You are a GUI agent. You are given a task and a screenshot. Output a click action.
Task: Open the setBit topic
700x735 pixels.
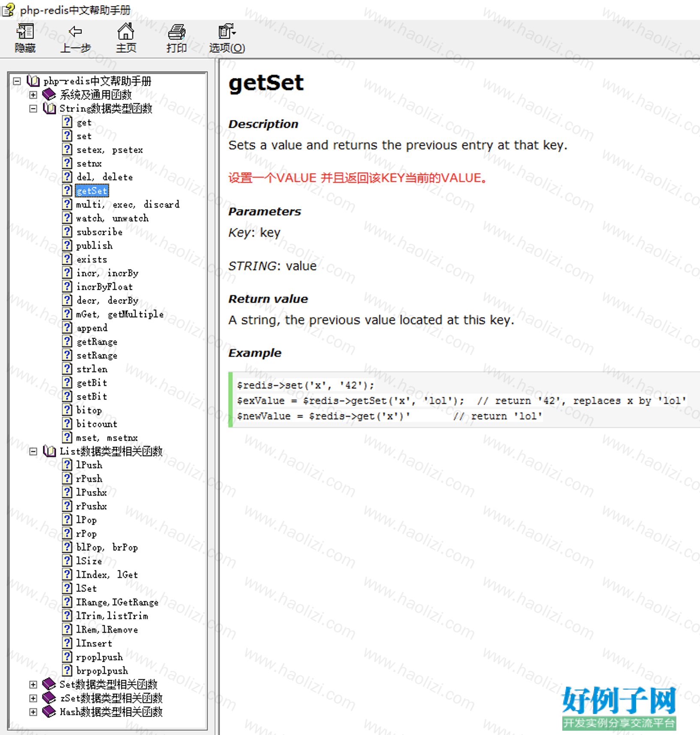pos(91,396)
